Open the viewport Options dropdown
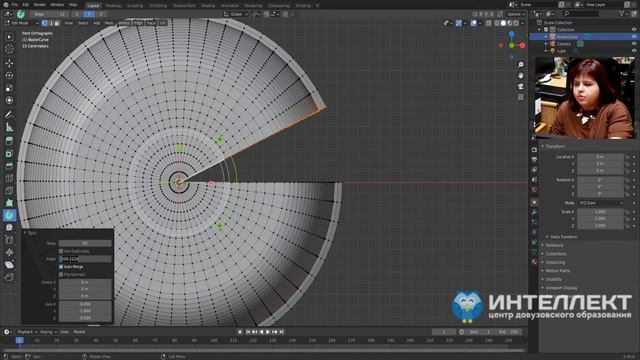The height and width of the screenshot is (360, 640). (516, 14)
